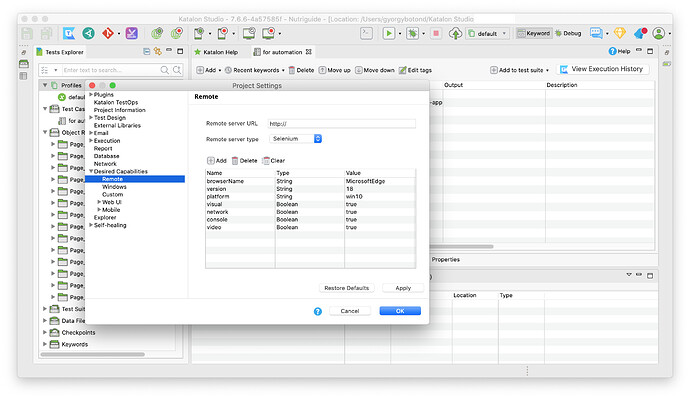Open the Remote server type Selenium dropdown
The height and width of the screenshot is (399, 690).
[x=295, y=139]
